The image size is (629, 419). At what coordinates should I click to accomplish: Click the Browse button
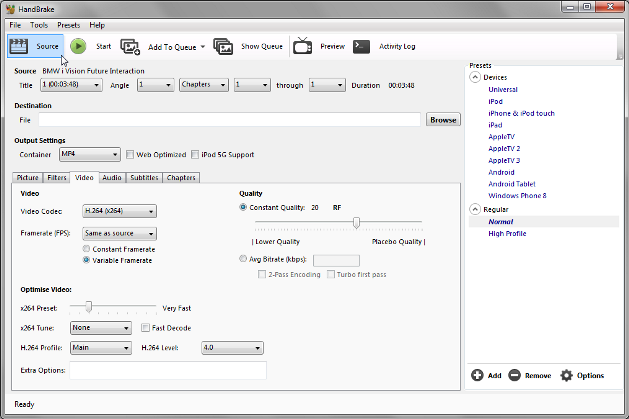443,119
